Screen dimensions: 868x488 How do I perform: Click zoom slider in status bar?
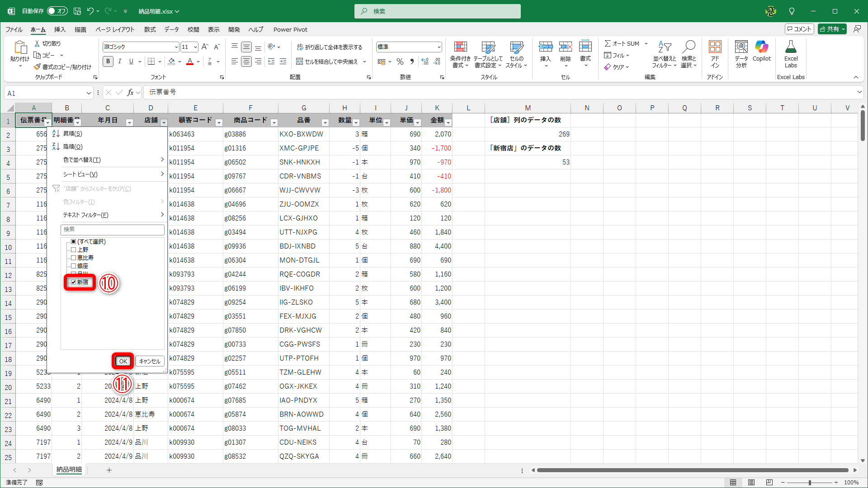[810, 483]
